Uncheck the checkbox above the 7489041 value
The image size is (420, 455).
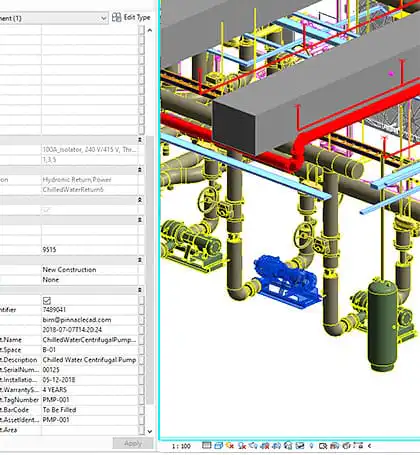point(47,300)
